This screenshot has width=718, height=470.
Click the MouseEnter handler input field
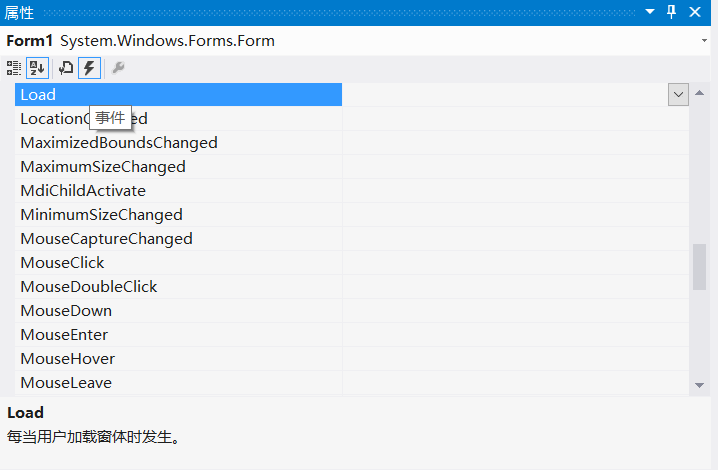coord(515,335)
